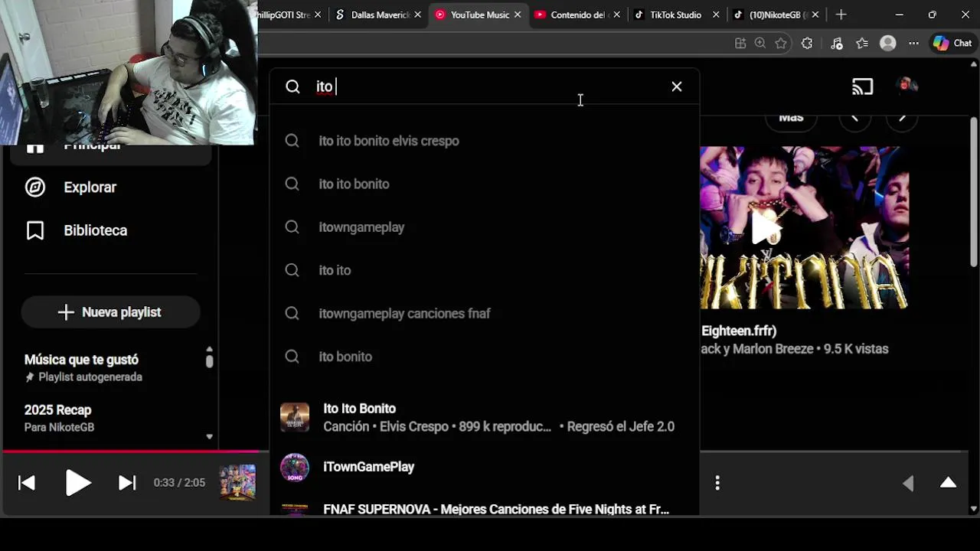The width and height of the screenshot is (980, 551).
Task: Open browser extensions puzzle icon
Action: [807, 44]
